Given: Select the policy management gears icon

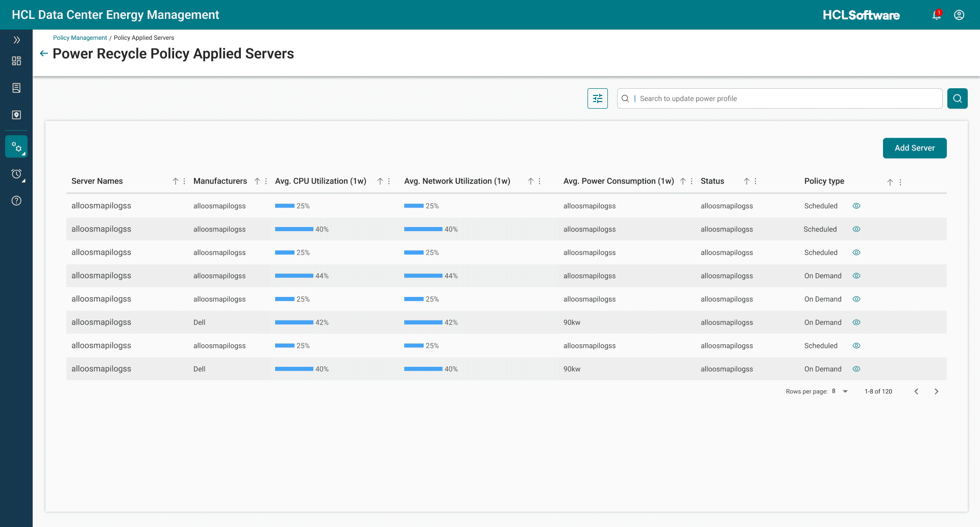Looking at the screenshot, I should (16, 147).
